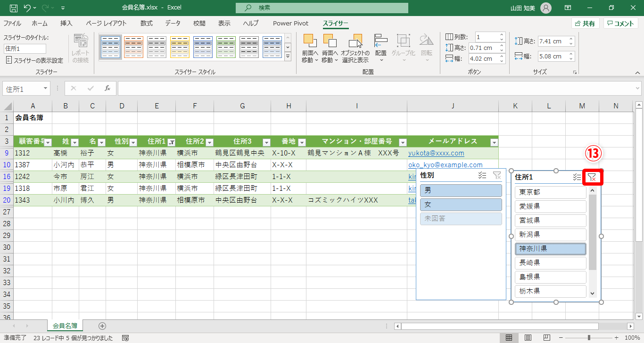Open Quick Access Toolbar customize dropdown
644x343 pixels.
point(63,8)
